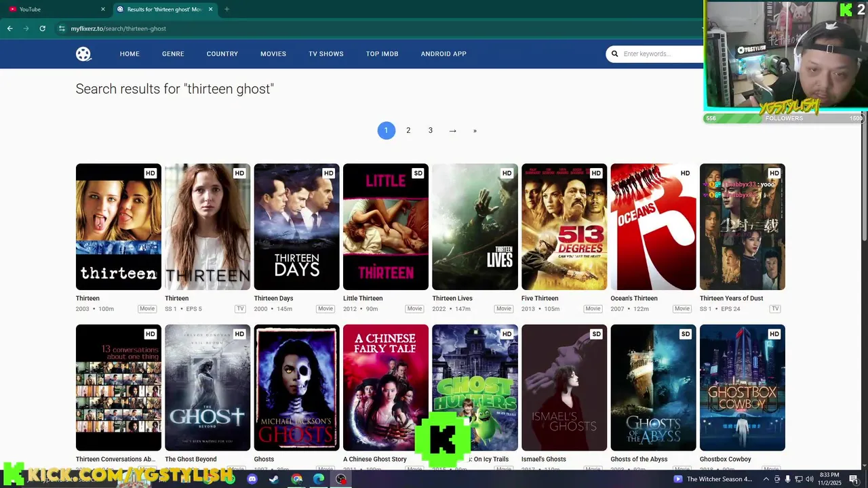Close the YouTube tab
This screenshot has height=488, width=868.
(103, 9)
